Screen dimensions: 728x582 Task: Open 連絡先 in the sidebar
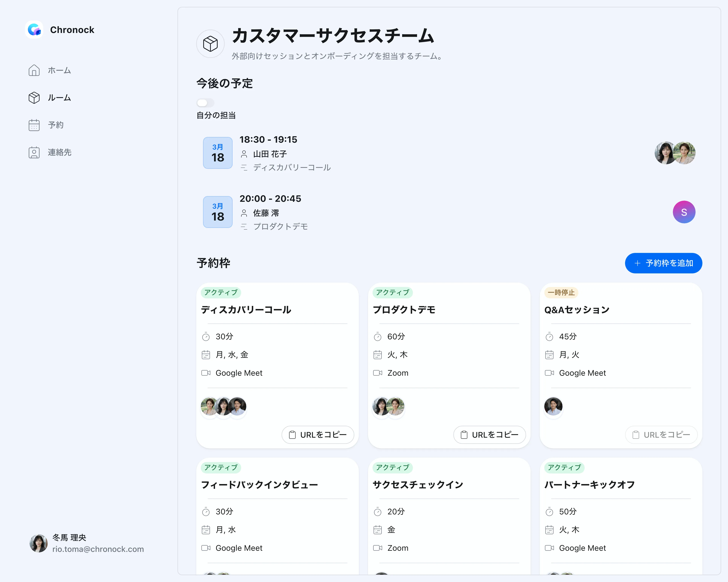point(50,153)
